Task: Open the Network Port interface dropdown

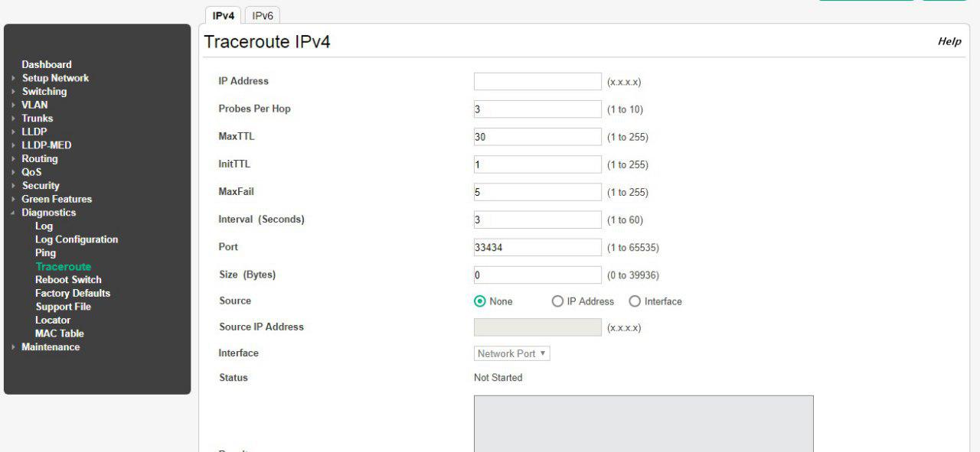Action: tap(512, 353)
